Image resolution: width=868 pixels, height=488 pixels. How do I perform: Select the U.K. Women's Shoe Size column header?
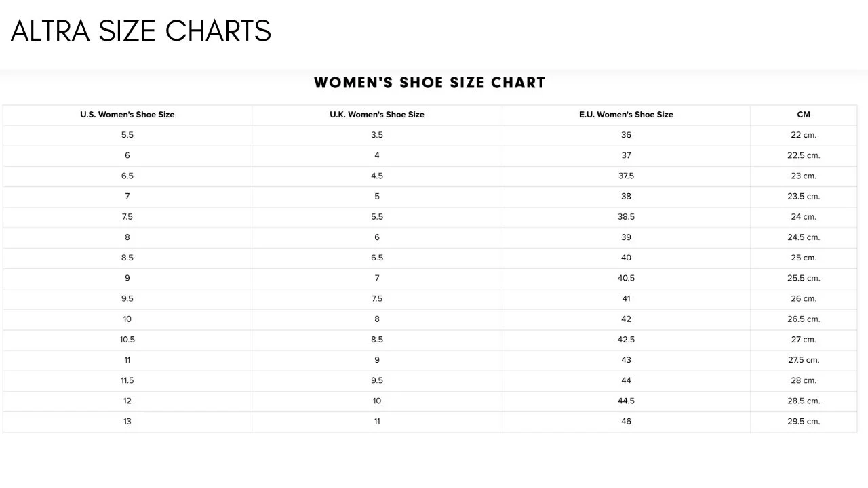(377, 115)
